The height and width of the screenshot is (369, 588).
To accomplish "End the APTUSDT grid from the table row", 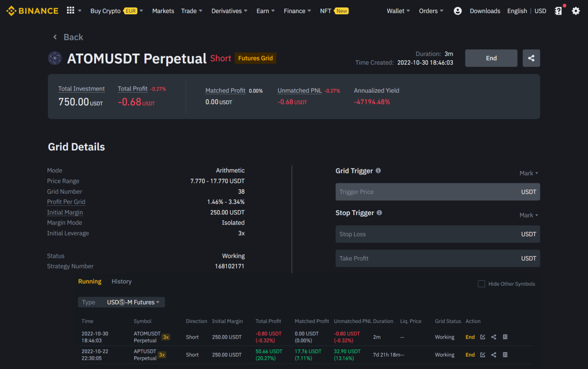I will (x=470, y=355).
